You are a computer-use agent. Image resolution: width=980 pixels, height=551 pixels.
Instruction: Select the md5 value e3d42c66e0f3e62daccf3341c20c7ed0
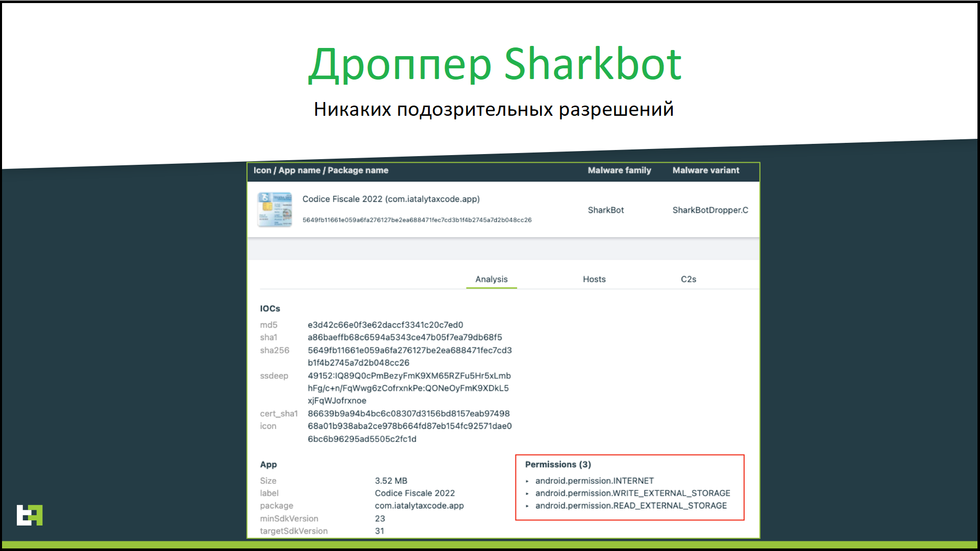tap(385, 324)
